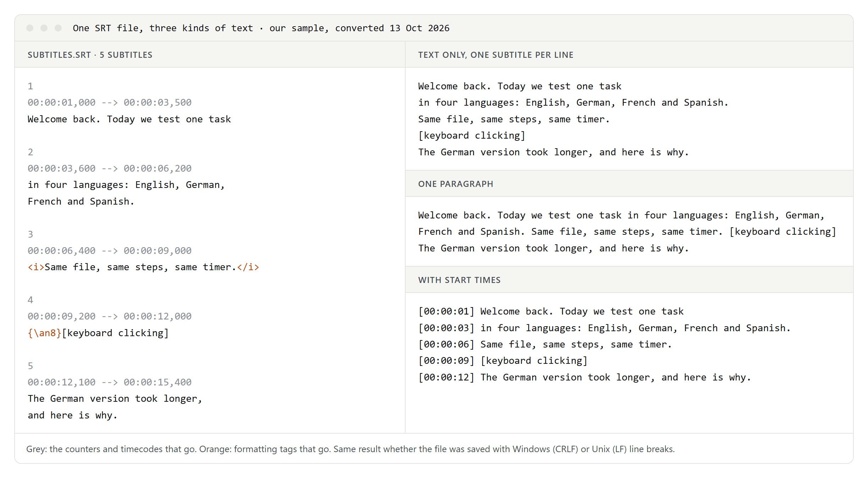
Task: Click the 'WITH START TIMES' section header
Action: pos(459,280)
